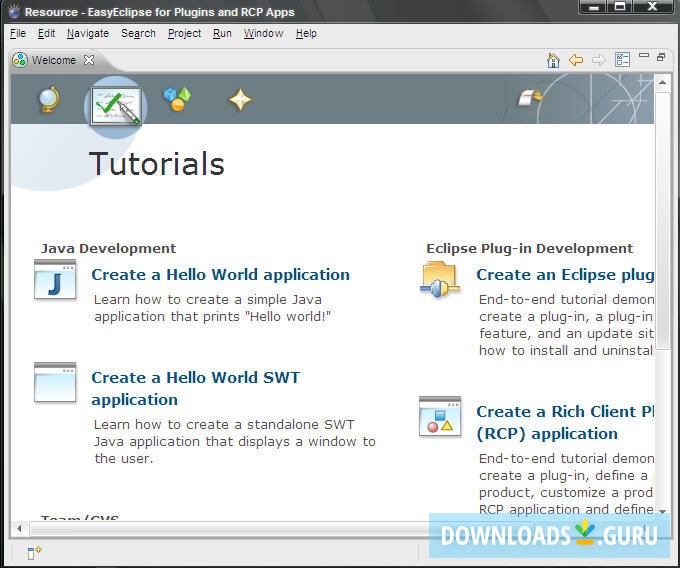Minimize the Welcome view
Image resolution: width=680 pixels, height=568 pixels.
click(x=644, y=55)
